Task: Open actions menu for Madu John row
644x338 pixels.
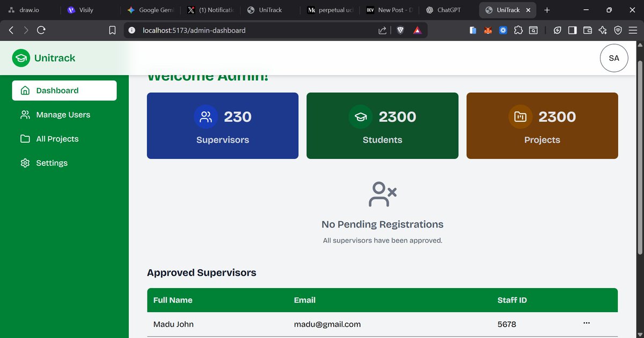Action: pyautogui.click(x=587, y=322)
